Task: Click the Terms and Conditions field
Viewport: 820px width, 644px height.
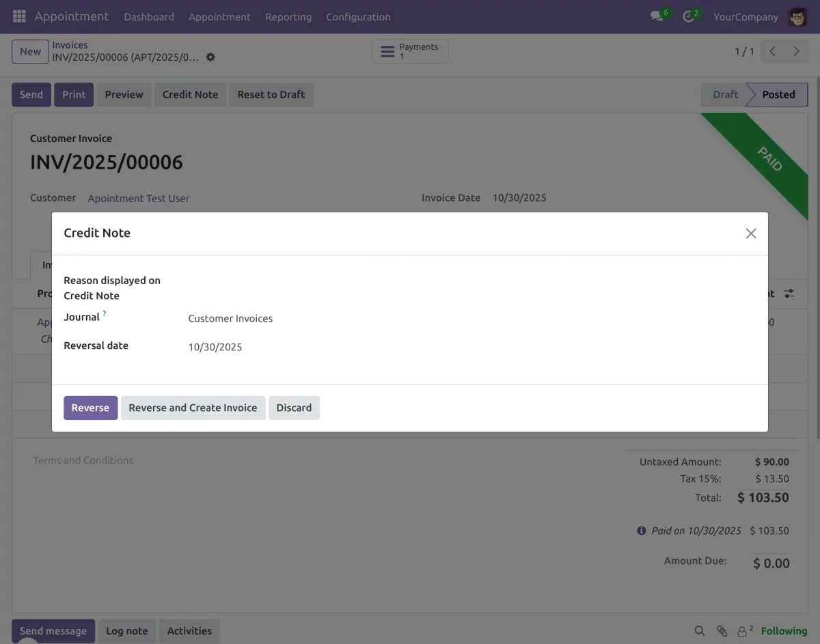Action: click(83, 460)
